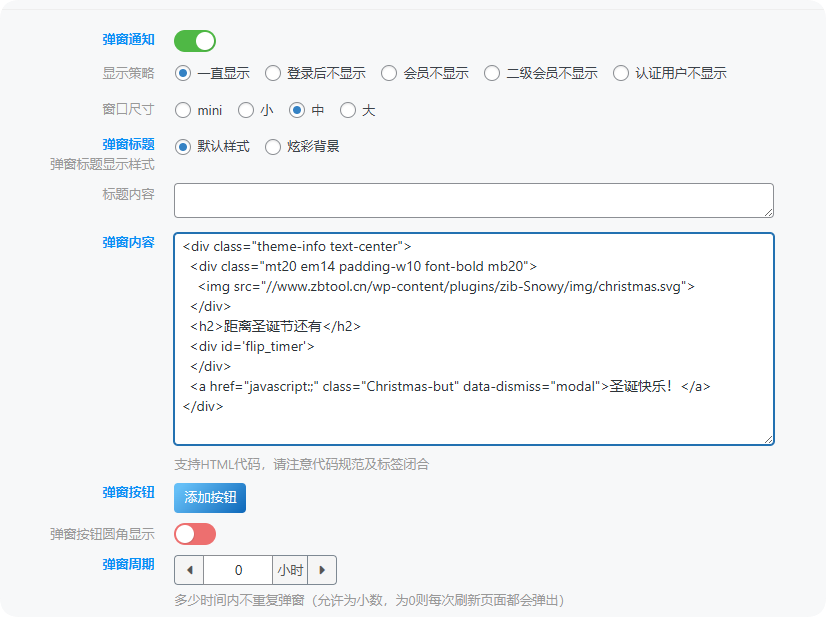Click the 添加按钮 button

coord(209,497)
